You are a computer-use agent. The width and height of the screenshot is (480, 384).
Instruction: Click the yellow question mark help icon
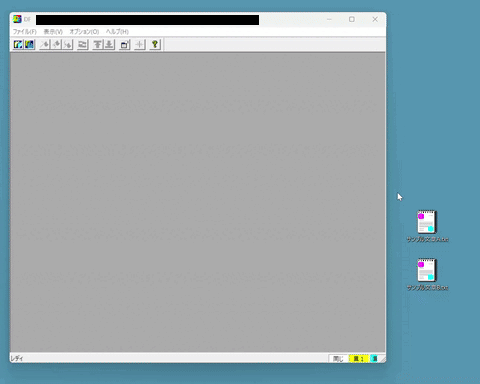point(155,44)
